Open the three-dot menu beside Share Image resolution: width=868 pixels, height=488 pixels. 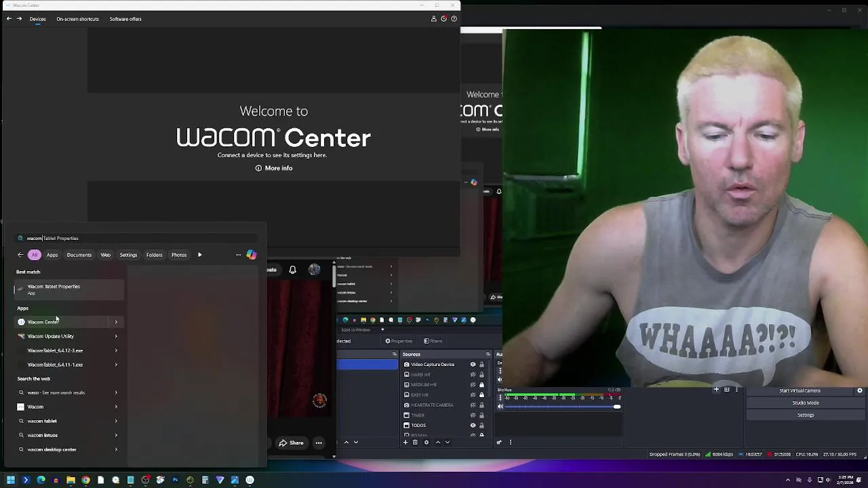click(x=319, y=443)
